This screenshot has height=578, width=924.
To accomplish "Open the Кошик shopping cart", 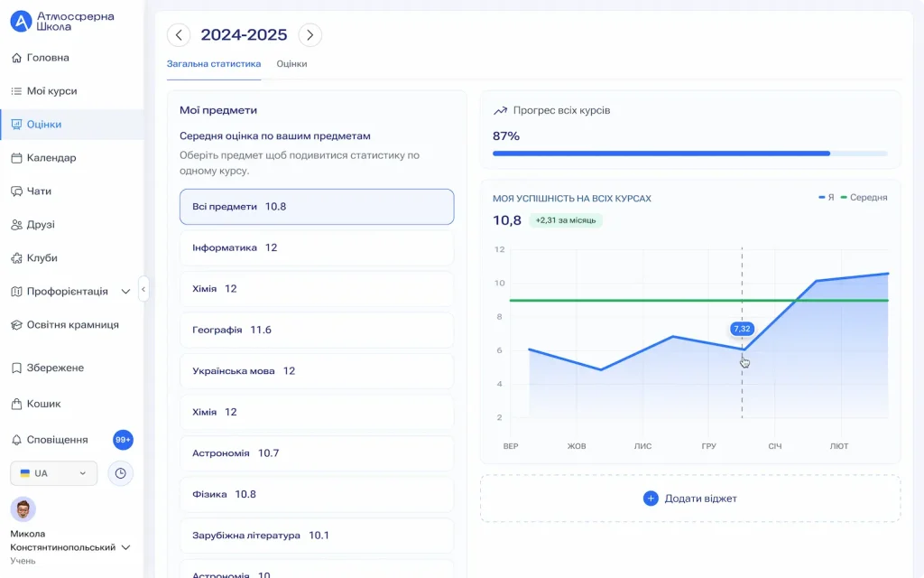I will (18, 403).
